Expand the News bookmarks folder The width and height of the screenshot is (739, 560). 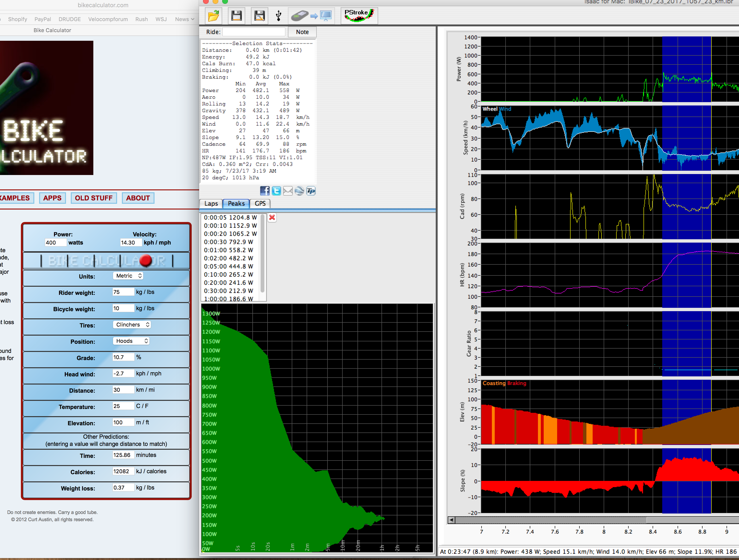click(185, 19)
